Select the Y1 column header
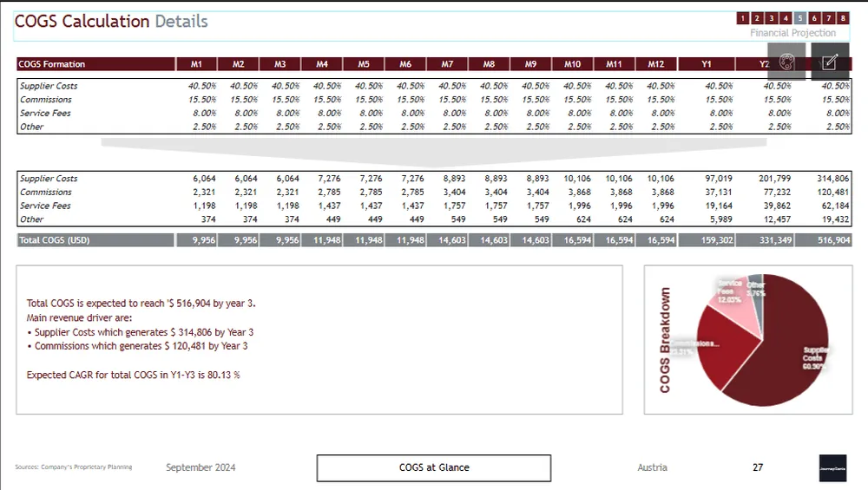The height and width of the screenshot is (490, 868). [707, 63]
